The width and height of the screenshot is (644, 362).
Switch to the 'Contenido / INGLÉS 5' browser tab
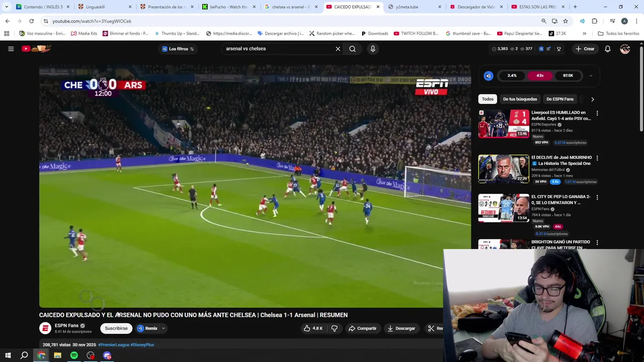click(43, 7)
